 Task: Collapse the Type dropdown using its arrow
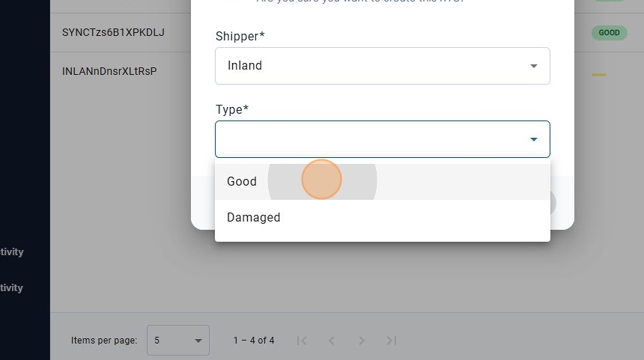[533, 139]
